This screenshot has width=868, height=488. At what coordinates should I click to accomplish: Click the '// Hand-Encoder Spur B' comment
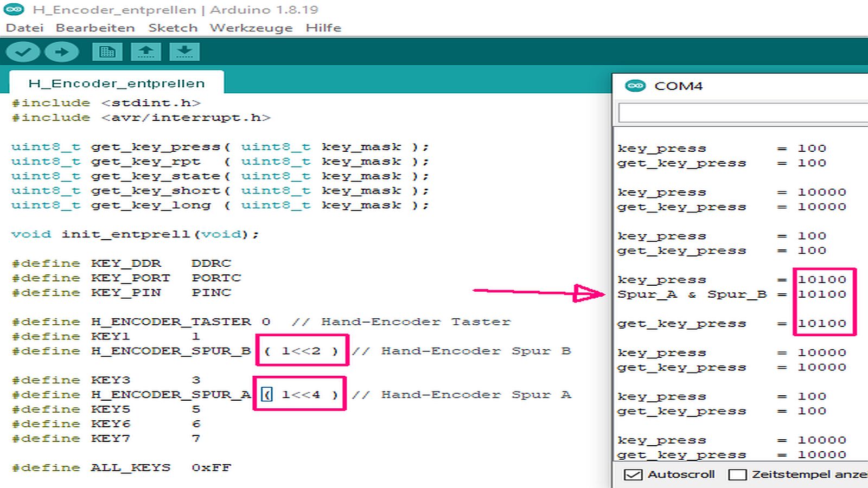tap(461, 351)
